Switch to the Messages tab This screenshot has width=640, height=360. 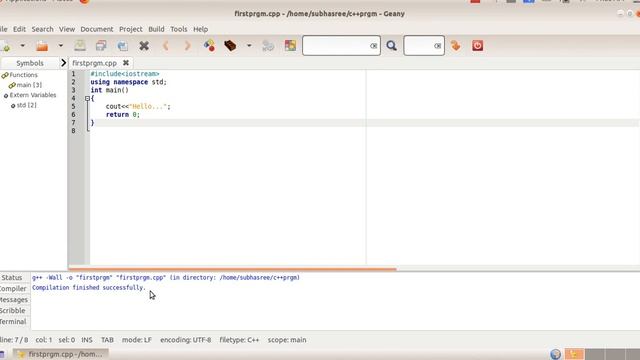[13, 300]
